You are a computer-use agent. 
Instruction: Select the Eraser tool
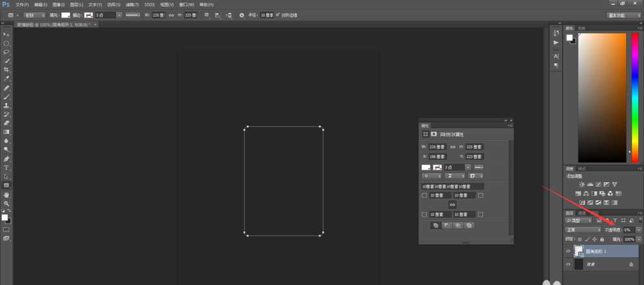point(6,123)
